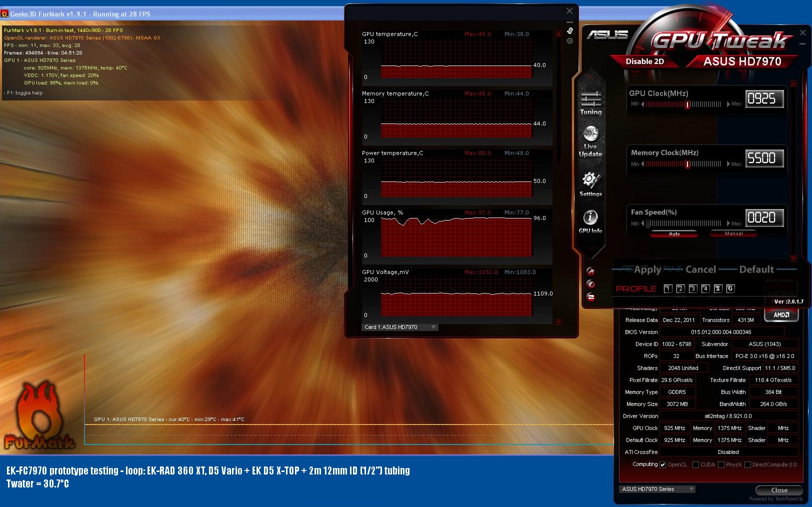Open the GPU Info section
812x507 pixels.
pyautogui.click(x=590, y=222)
